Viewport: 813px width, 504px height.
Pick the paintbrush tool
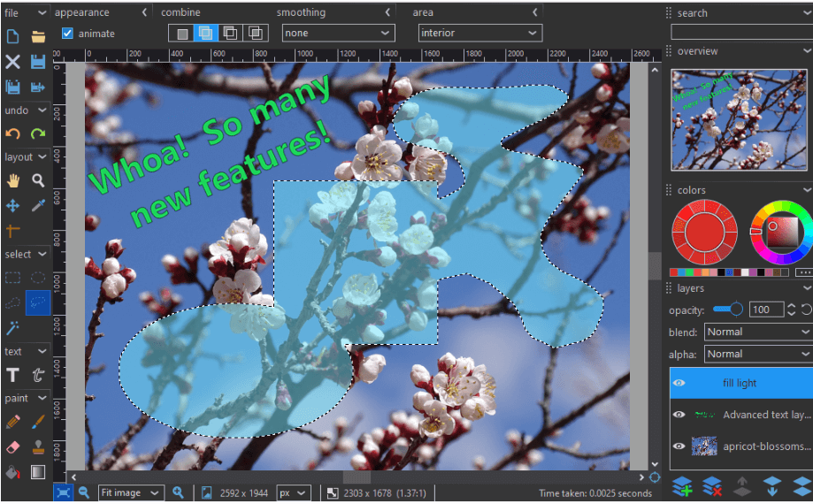pos(38,422)
